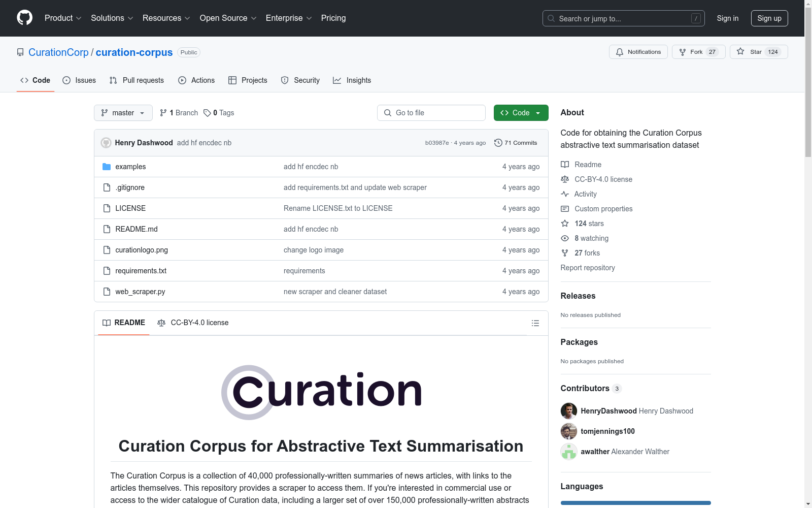
Task: Open the Insights tab
Action: (x=352, y=80)
